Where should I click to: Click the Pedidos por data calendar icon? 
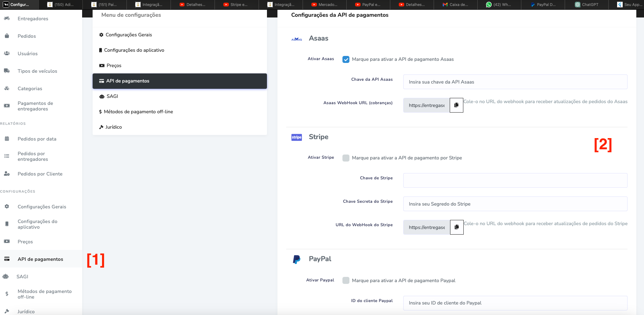pos(7,139)
